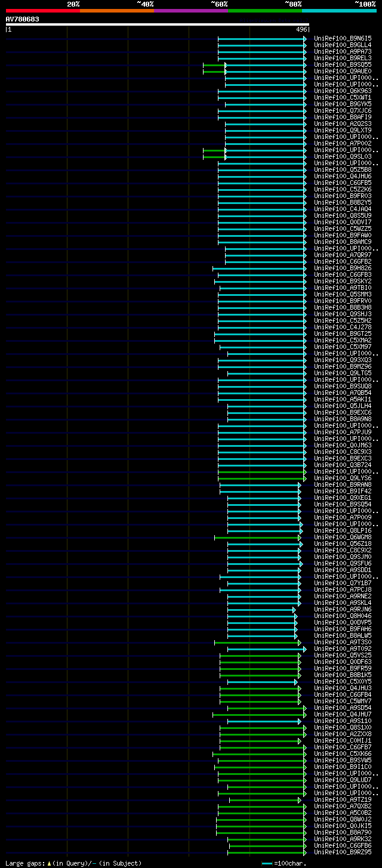
Task: Select hit label UniRef100_B9RZ95
Action: click(343, 852)
